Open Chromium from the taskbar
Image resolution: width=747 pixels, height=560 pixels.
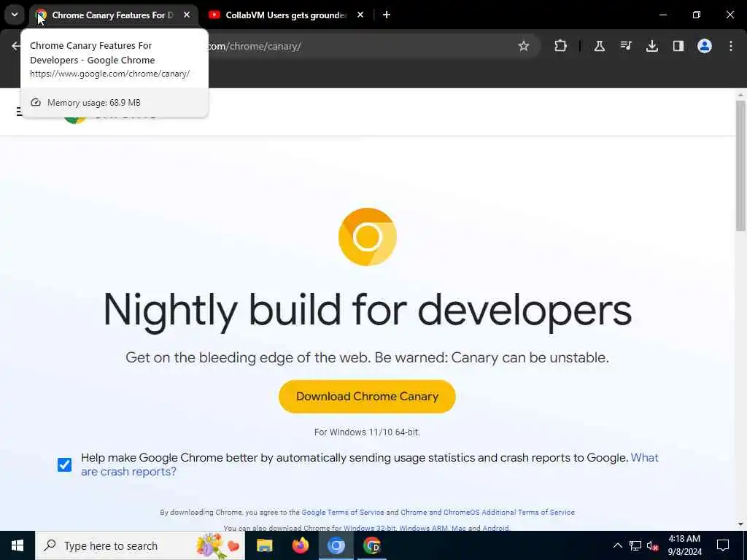[336, 545]
